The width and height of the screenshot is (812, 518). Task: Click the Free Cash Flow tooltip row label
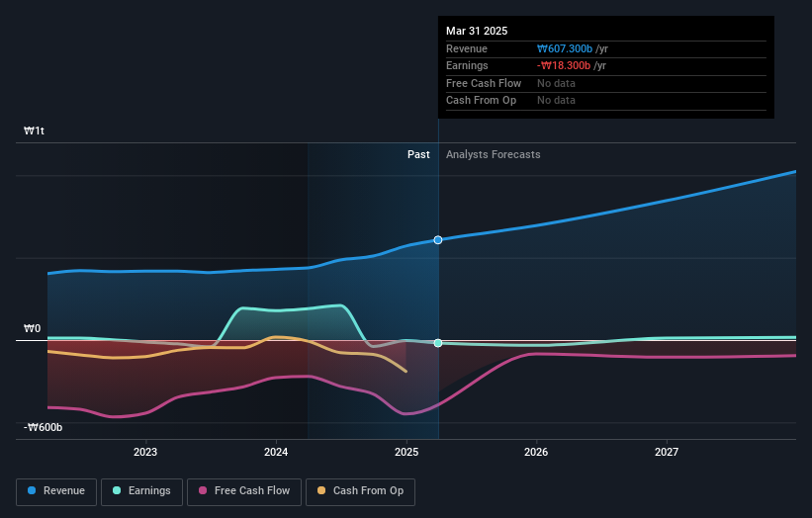pyautogui.click(x=484, y=83)
